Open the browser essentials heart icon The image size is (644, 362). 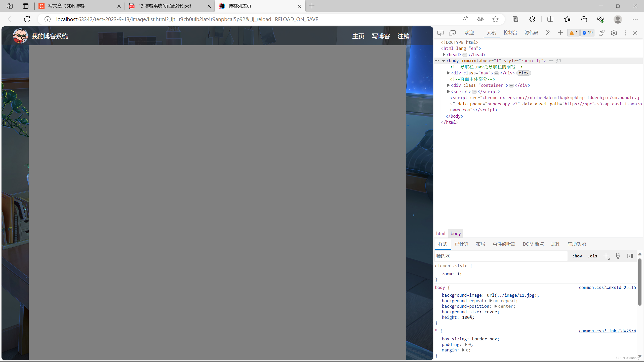point(600,19)
